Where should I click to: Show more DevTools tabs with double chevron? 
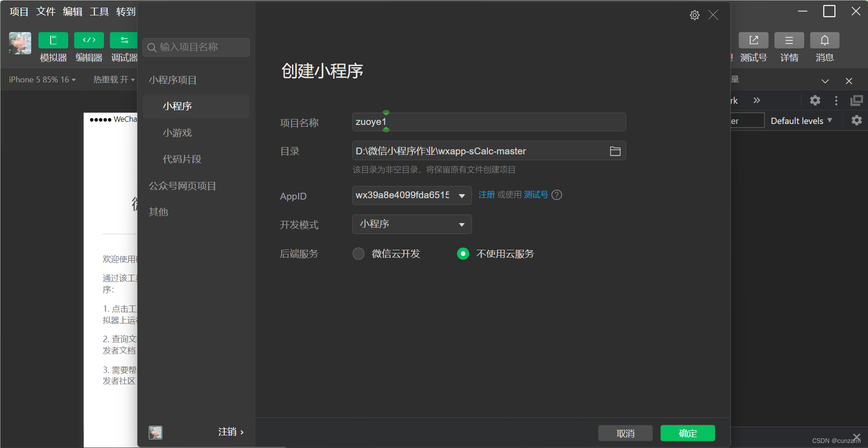pos(757,100)
